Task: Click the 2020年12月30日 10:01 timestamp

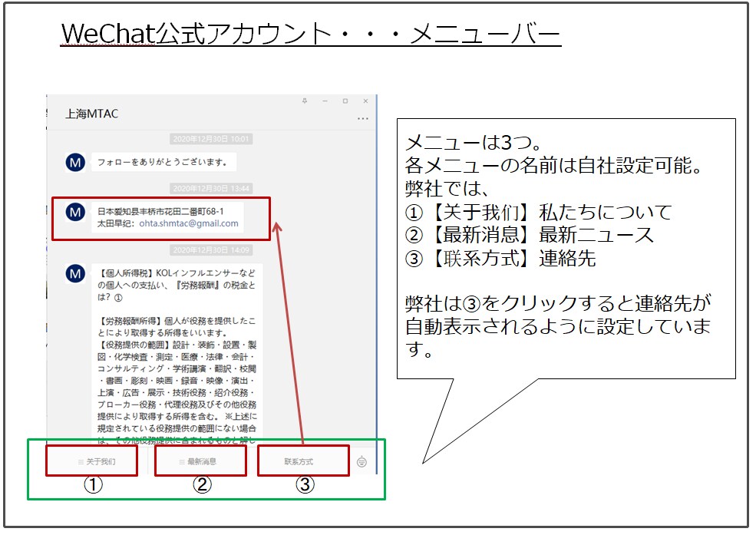Action: point(211,139)
